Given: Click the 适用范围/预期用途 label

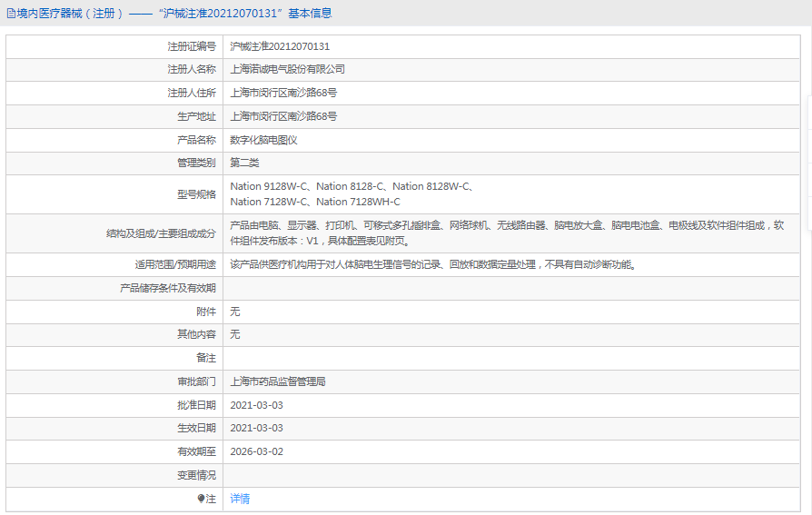Looking at the screenshot, I should click(175, 264).
